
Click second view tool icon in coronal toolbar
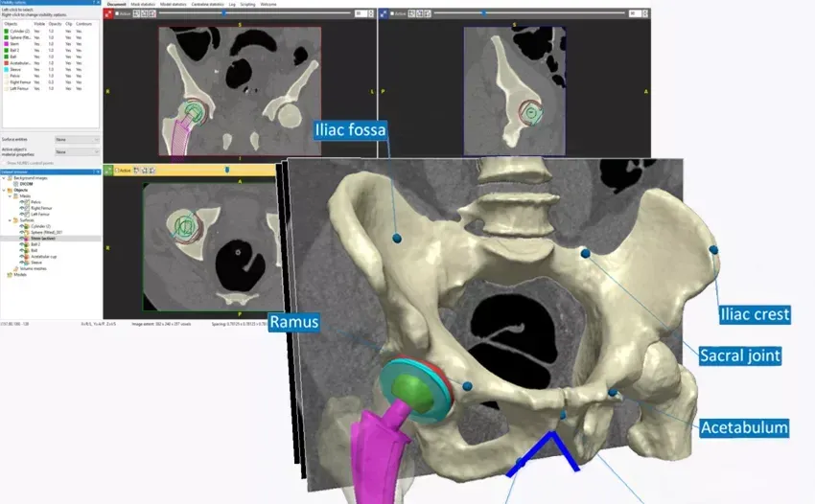[144, 14]
